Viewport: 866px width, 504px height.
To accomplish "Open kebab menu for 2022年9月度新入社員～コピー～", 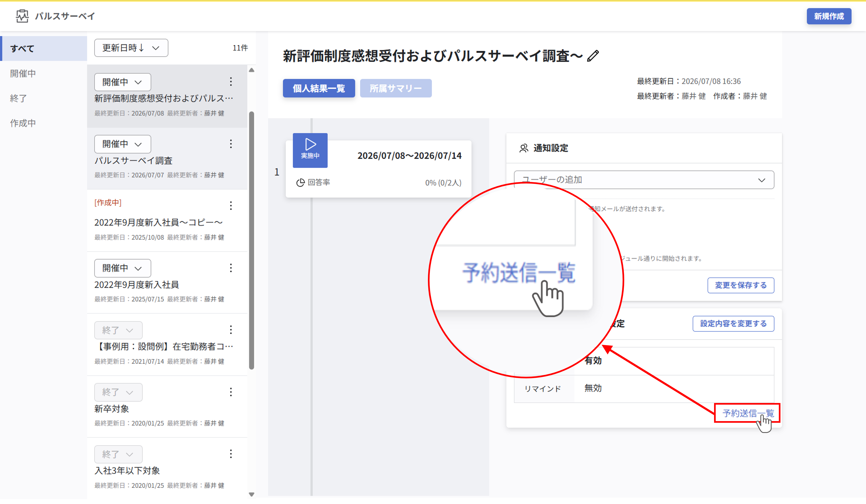I will tap(231, 205).
